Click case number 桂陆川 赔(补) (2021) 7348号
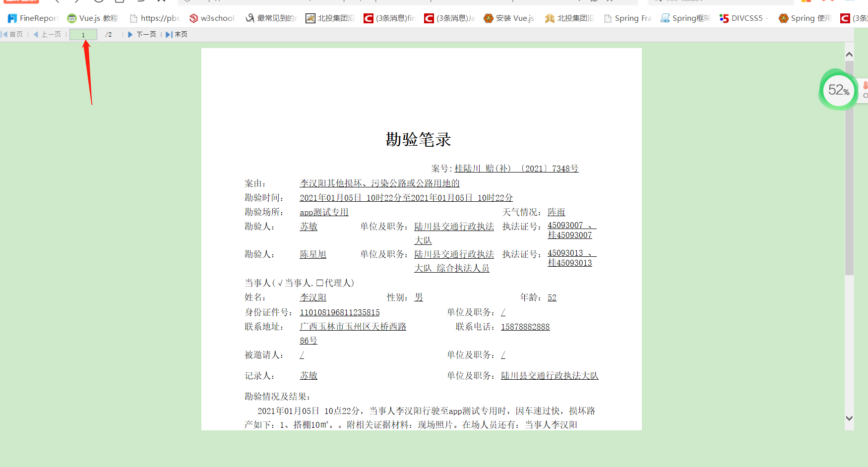The image size is (868, 467). point(516,169)
